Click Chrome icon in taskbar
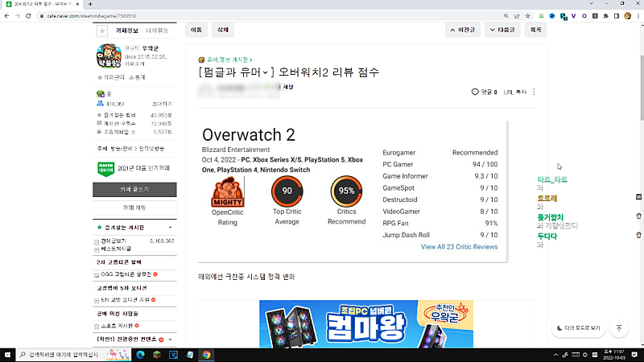 tap(206, 355)
